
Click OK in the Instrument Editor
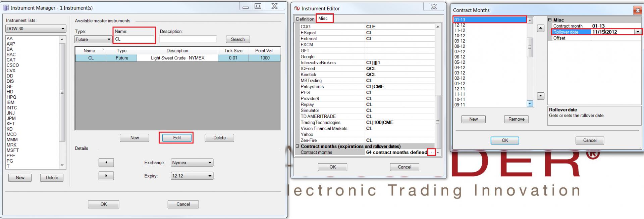coord(332,167)
